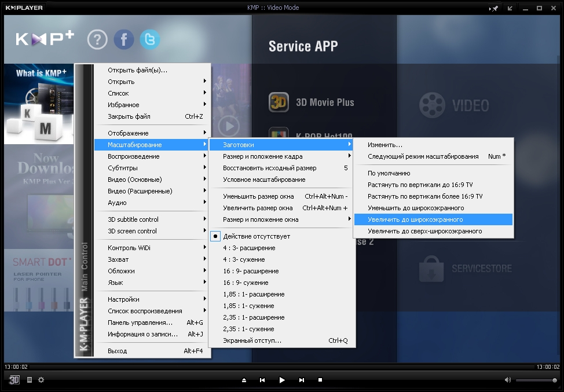The width and height of the screenshot is (564, 392).
Task: Choose 'Открыть файл(ы)...' menu item
Action: click(x=152, y=70)
